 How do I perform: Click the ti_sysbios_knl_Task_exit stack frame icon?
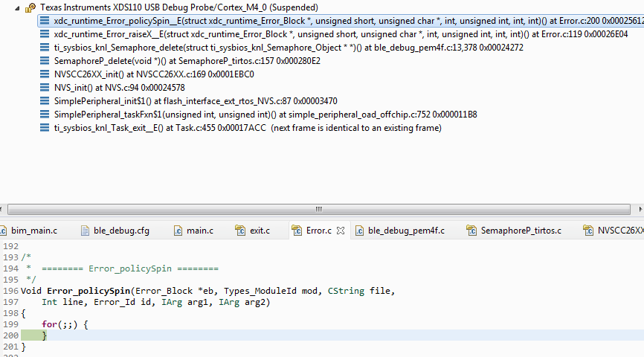pyautogui.click(x=45, y=128)
